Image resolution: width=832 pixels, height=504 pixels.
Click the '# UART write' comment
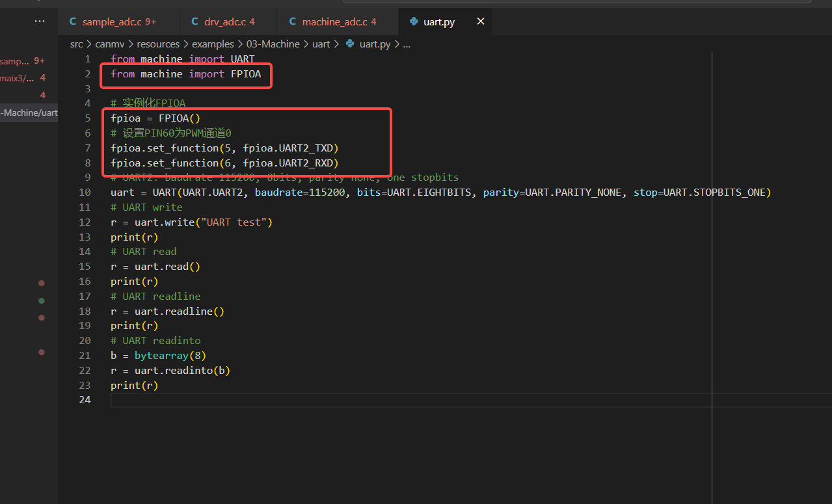[146, 207]
